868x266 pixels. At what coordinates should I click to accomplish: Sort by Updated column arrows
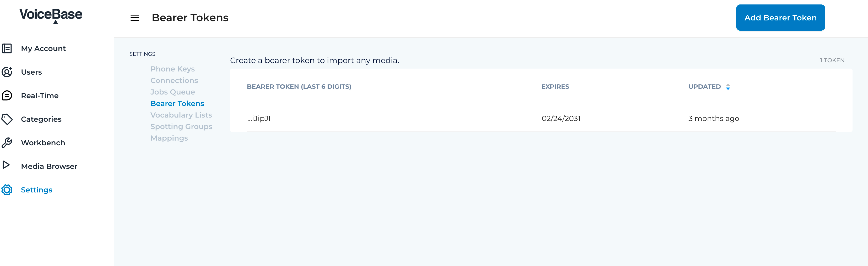(728, 87)
